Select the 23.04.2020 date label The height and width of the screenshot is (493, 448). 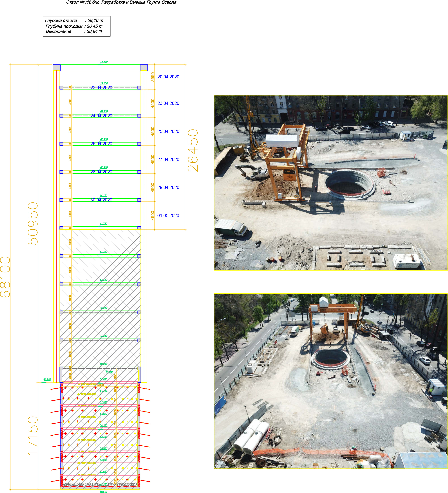(168, 103)
